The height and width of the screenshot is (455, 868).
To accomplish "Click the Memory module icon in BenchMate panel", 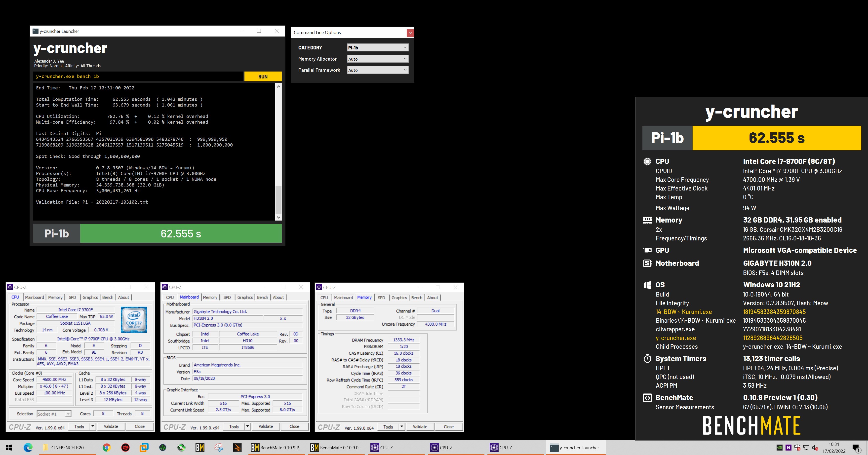I will tap(647, 220).
